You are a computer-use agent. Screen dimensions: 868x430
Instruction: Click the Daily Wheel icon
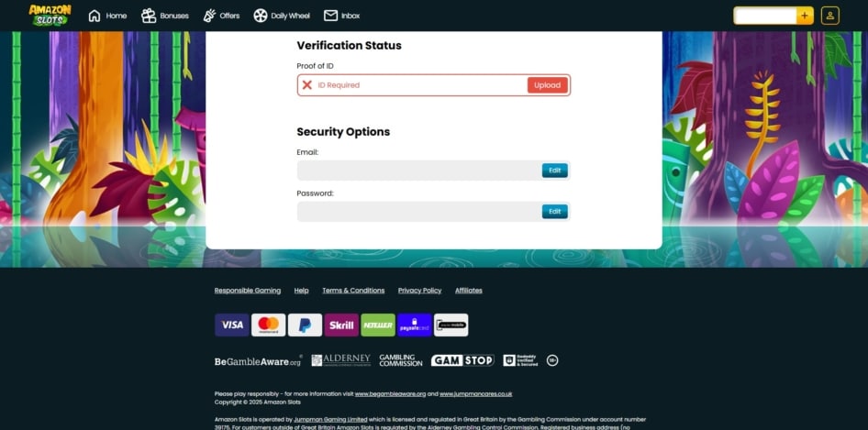pyautogui.click(x=261, y=16)
